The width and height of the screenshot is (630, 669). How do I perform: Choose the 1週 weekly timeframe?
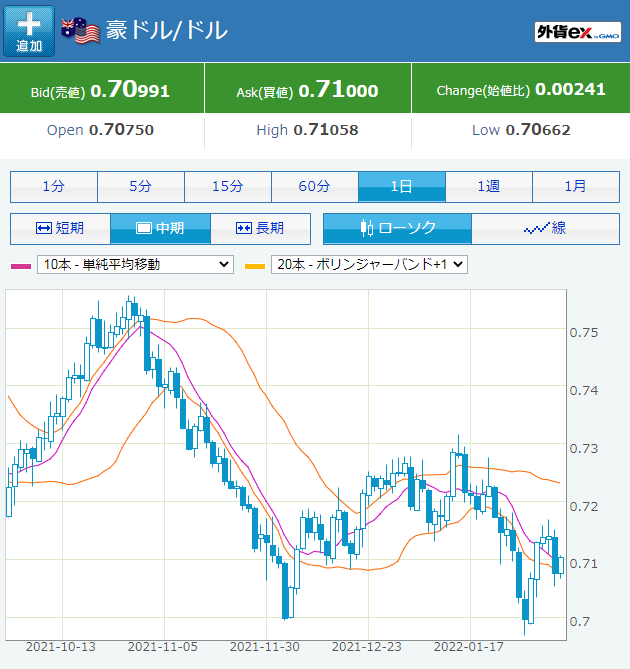tap(489, 186)
